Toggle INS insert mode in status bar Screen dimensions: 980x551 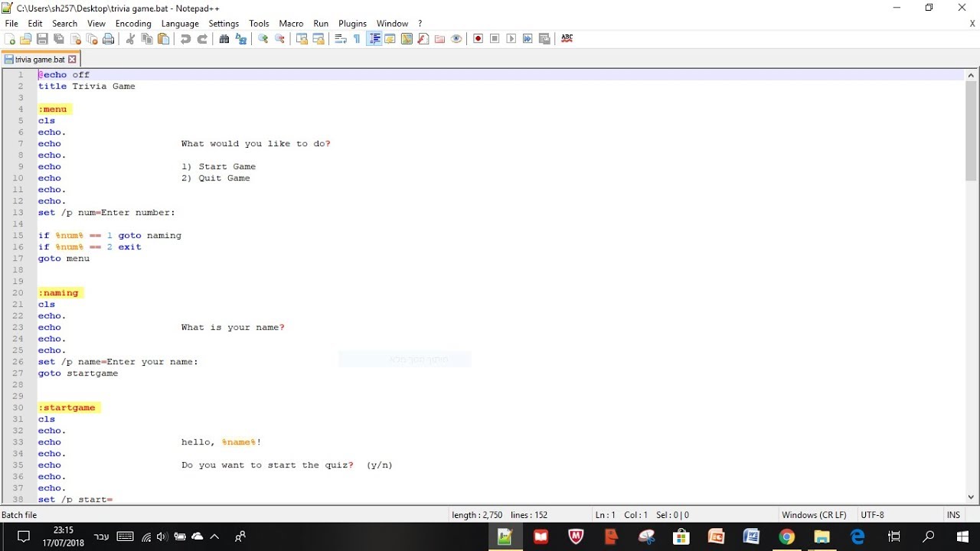(x=953, y=515)
